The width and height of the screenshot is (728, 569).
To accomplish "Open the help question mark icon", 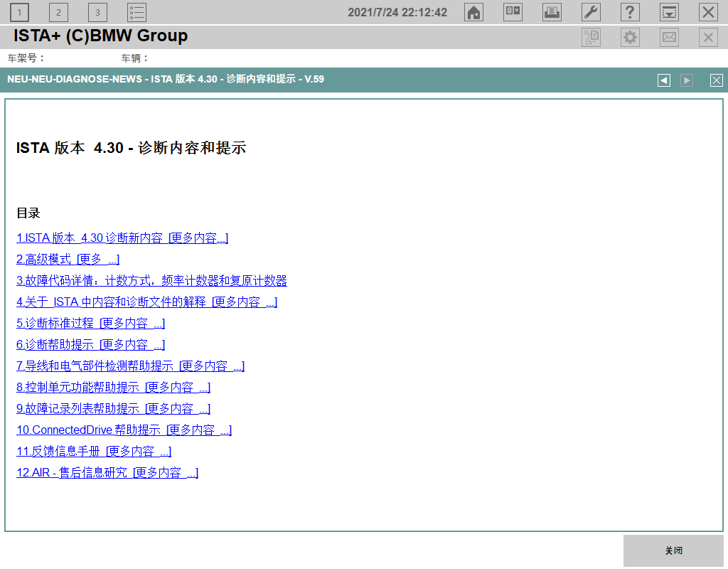I will pyautogui.click(x=630, y=12).
